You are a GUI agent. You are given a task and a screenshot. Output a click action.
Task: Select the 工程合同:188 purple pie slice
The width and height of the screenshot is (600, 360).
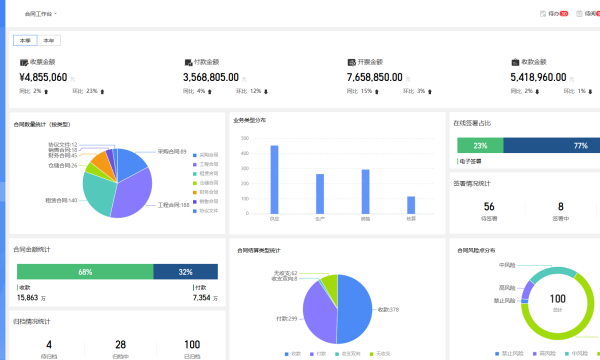point(132,195)
